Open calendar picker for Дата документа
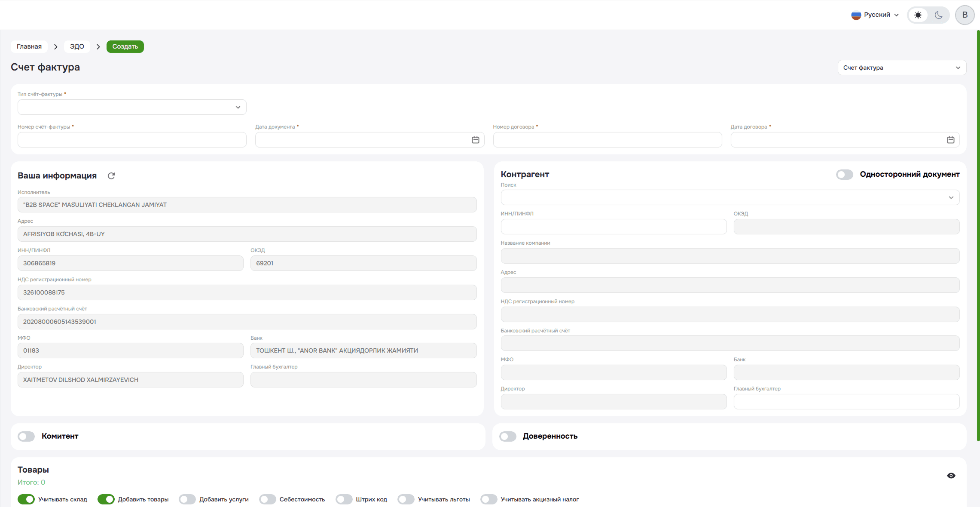The width and height of the screenshot is (980, 507). pos(475,140)
